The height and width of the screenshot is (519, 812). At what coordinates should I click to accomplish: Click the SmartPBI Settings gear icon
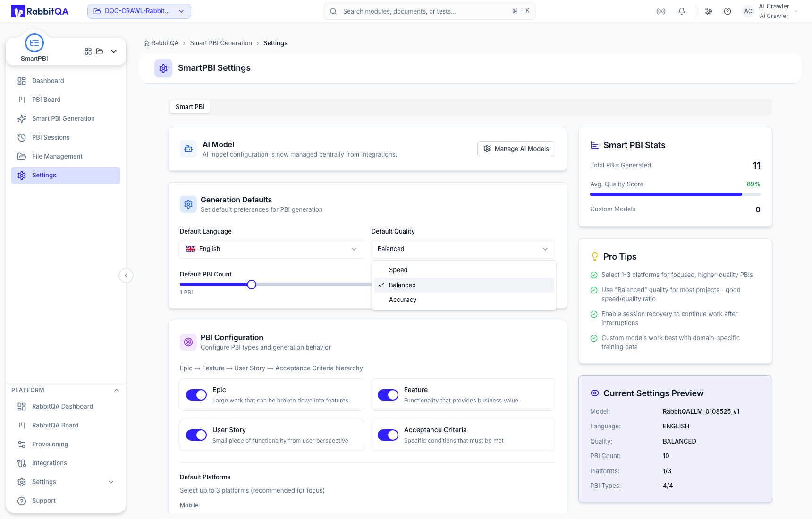tap(163, 68)
